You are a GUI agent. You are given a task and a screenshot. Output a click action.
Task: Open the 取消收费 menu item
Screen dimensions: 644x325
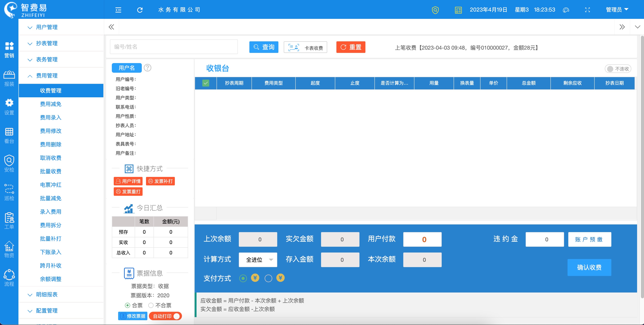tap(61, 158)
